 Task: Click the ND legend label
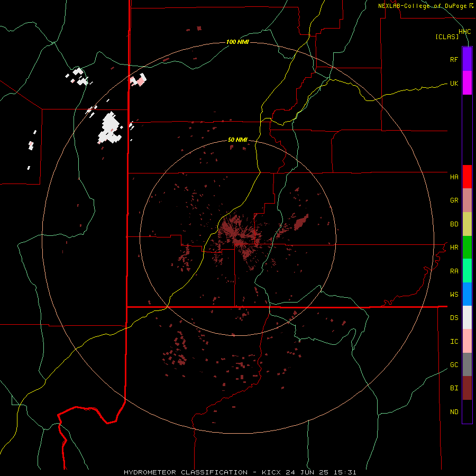pos(454,412)
